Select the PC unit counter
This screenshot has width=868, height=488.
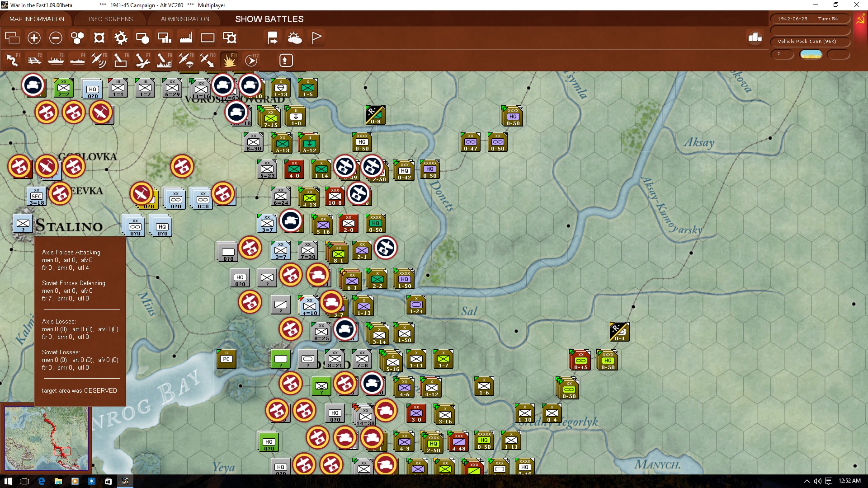coord(226,359)
